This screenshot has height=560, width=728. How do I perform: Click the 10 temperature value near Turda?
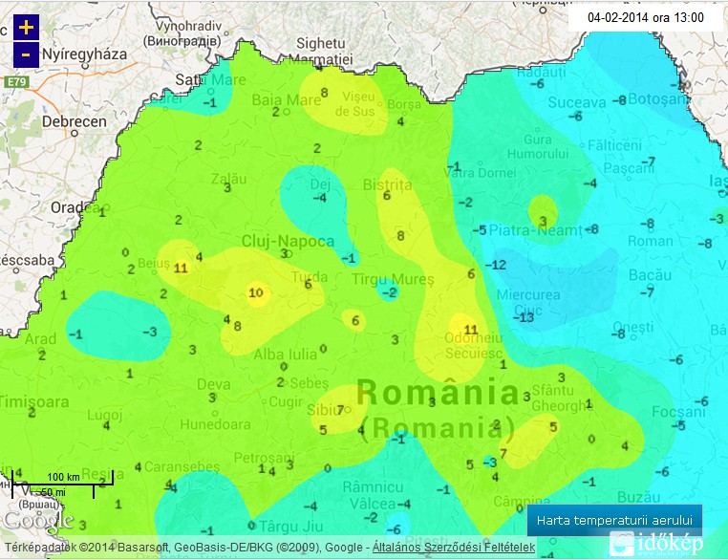[x=255, y=292]
